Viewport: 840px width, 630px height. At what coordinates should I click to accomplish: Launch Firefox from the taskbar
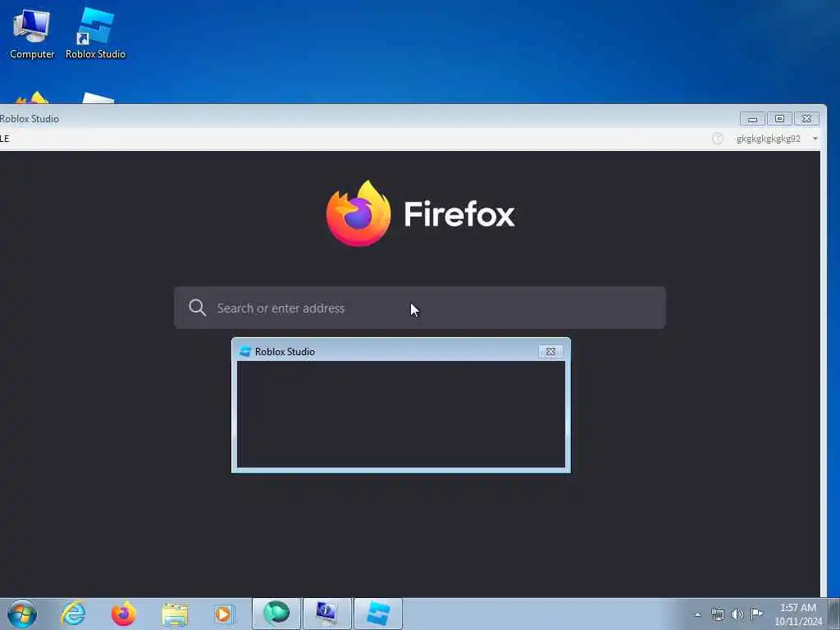[x=124, y=614]
